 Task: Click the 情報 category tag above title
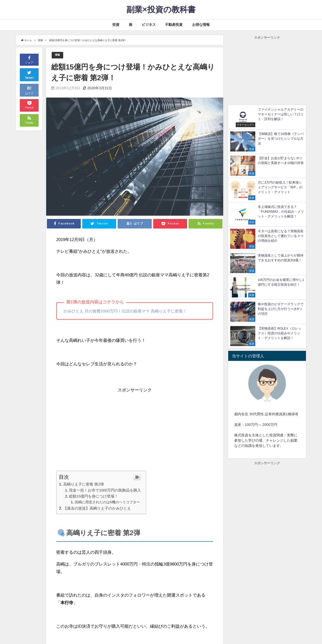point(57,55)
